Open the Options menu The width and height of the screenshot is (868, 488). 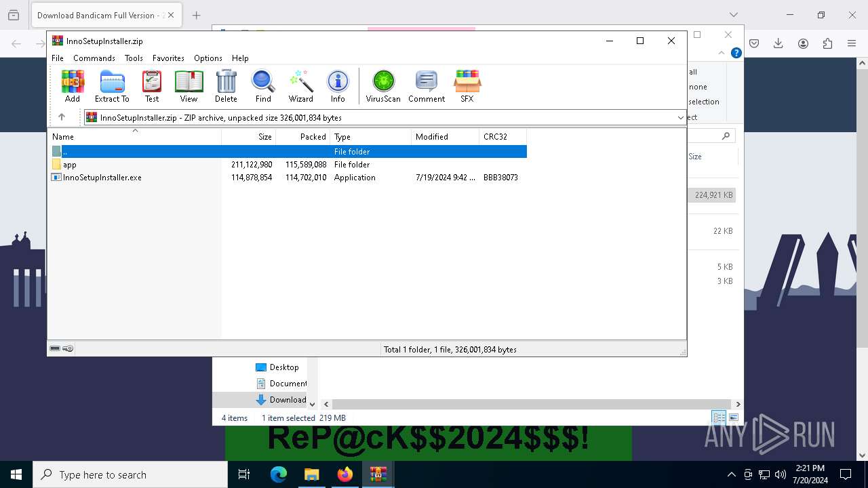[208, 58]
